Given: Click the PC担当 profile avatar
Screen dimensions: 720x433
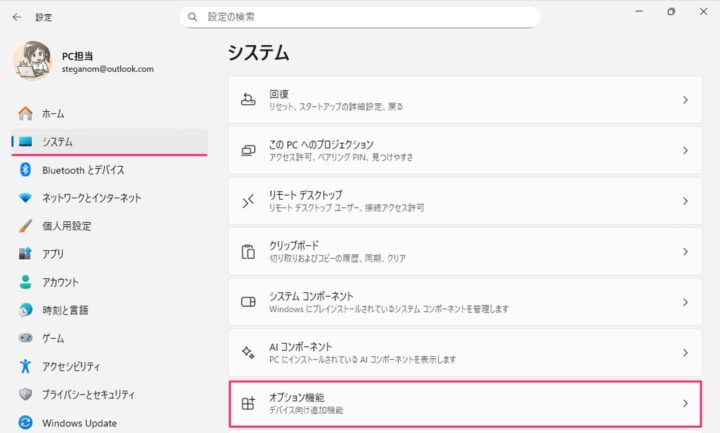Looking at the screenshot, I should 32,61.
